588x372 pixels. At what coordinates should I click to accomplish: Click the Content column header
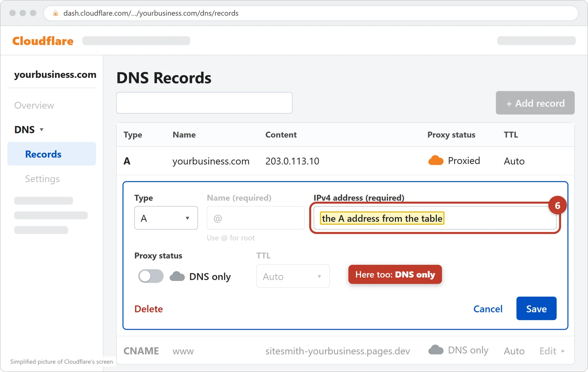pos(281,135)
